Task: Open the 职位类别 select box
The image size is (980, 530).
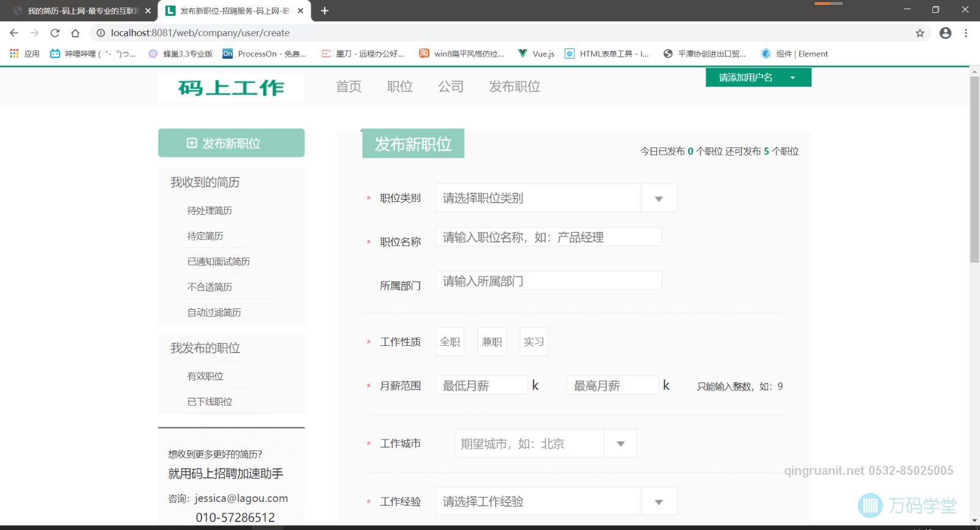Action: 556,198
